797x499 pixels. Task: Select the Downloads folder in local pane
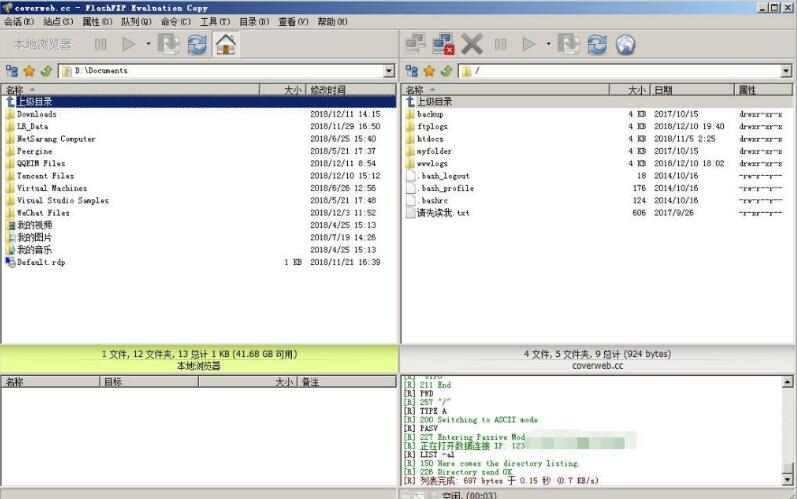(36, 114)
